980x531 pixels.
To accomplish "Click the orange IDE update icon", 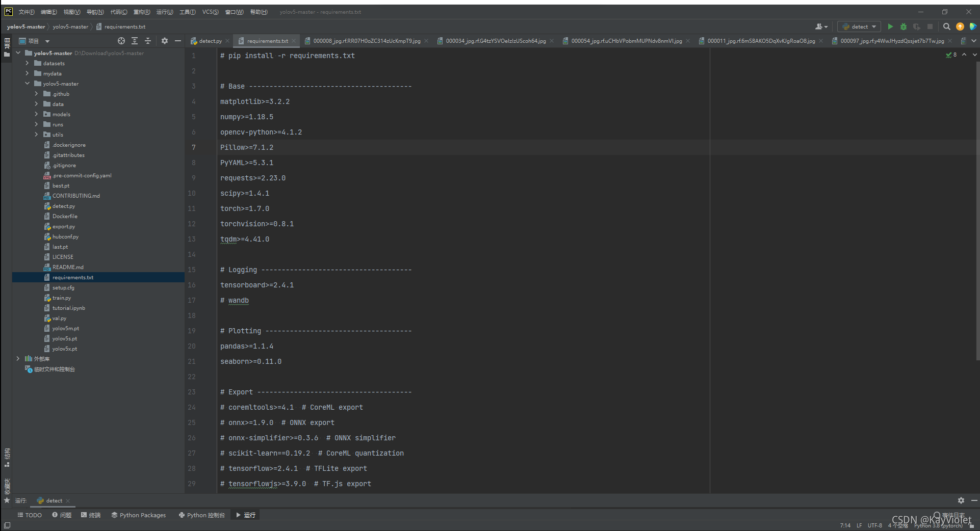I will click(x=960, y=26).
